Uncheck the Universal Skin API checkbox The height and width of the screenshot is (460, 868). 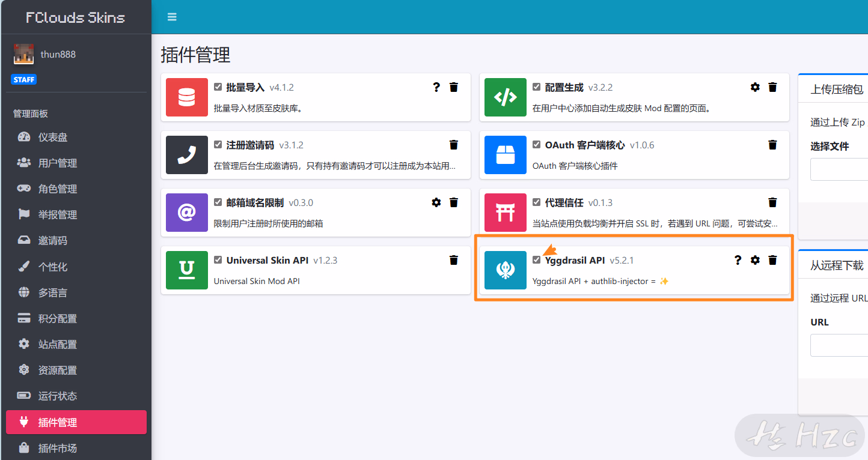(x=218, y=260)
